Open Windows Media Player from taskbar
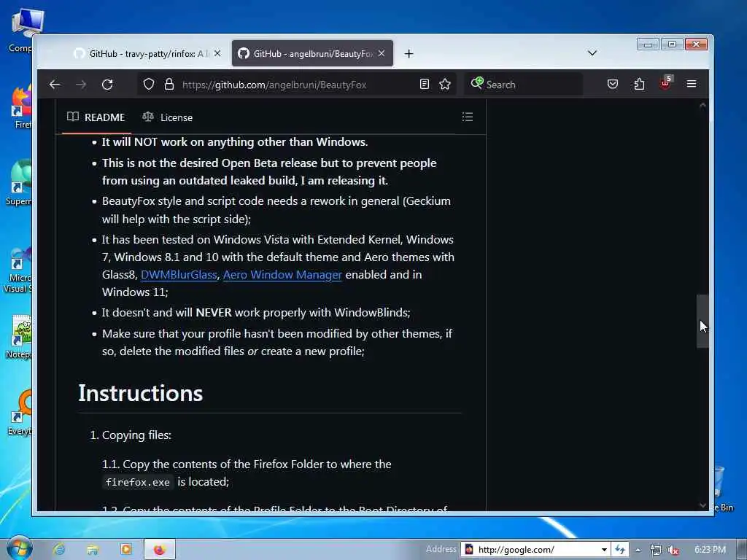The width and height of the screenshot is (747, 560). tap(126, 550)
